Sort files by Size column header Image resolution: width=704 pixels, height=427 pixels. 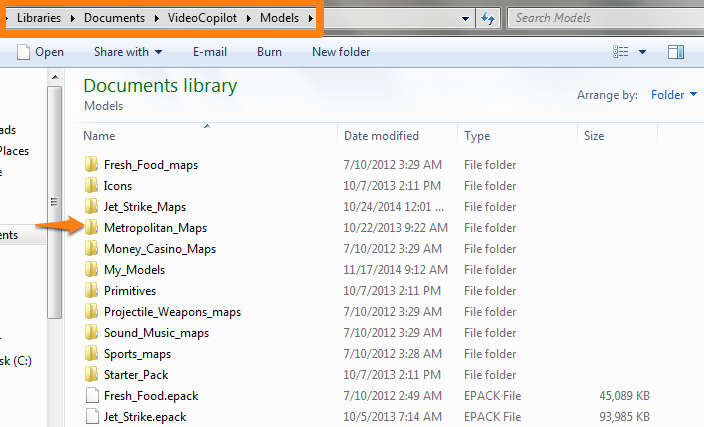(594, 136)
